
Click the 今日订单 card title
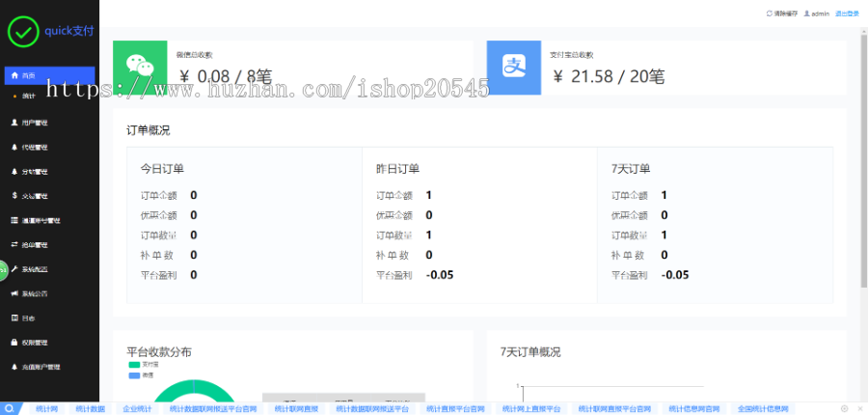tap(162, 169)
